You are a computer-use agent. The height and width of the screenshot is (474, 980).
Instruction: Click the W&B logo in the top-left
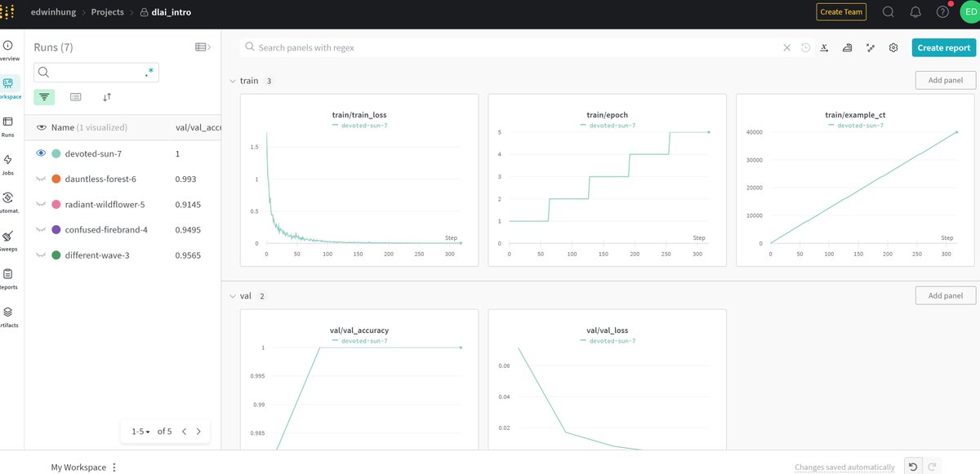(x=7, y=12)
